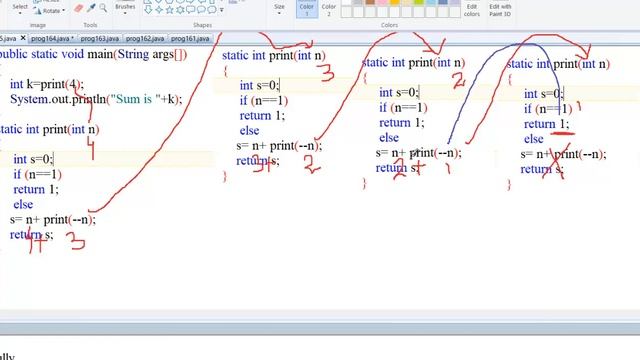Open the Brushes dropdown
Image resolution: width=640 pixels, height=360 pixels.
click(125, 9)
